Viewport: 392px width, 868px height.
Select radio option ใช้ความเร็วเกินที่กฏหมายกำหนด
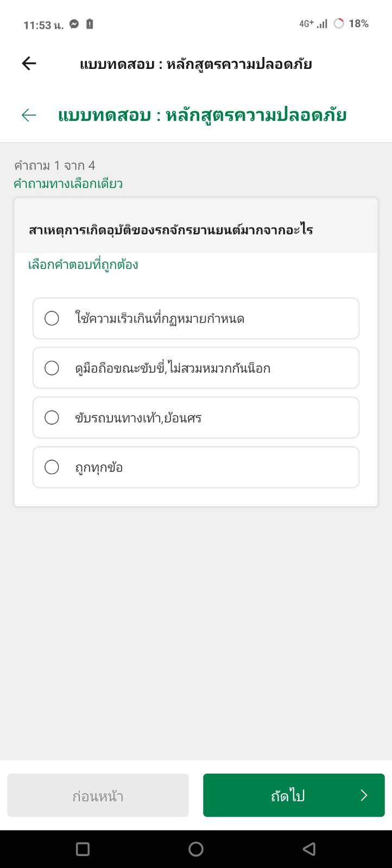point(196,318)
